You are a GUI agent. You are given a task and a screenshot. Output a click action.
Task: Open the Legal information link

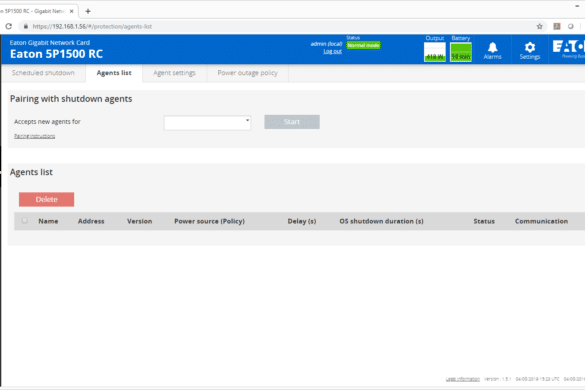pos(463,379)
